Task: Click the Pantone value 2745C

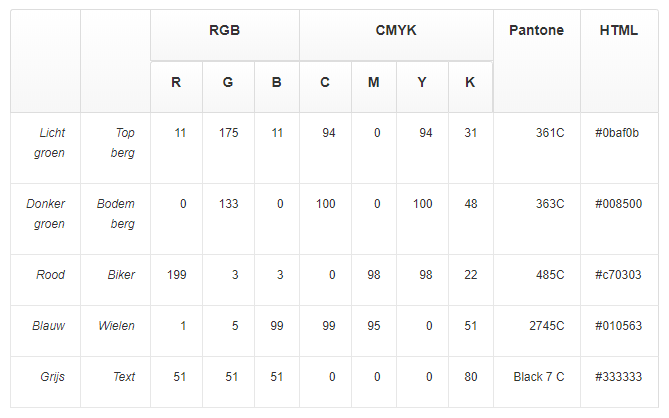Action: click(x=547, y=326)
